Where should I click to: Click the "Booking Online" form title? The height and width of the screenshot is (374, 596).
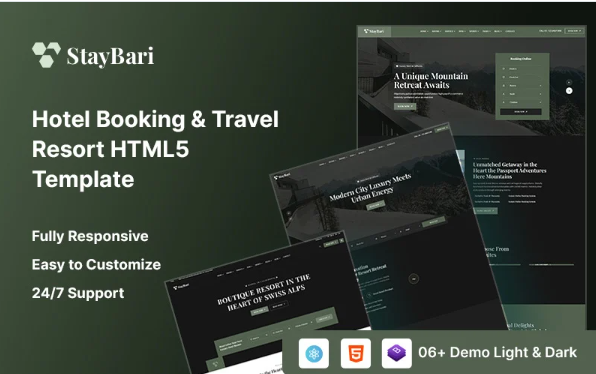coord(521,59)
